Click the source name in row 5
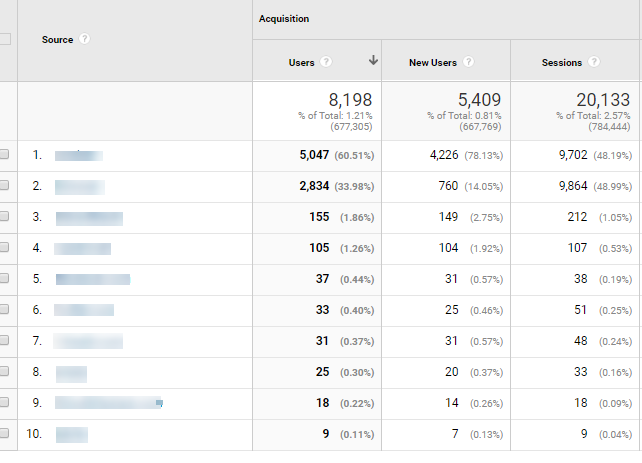 click(x=92, y=279)
